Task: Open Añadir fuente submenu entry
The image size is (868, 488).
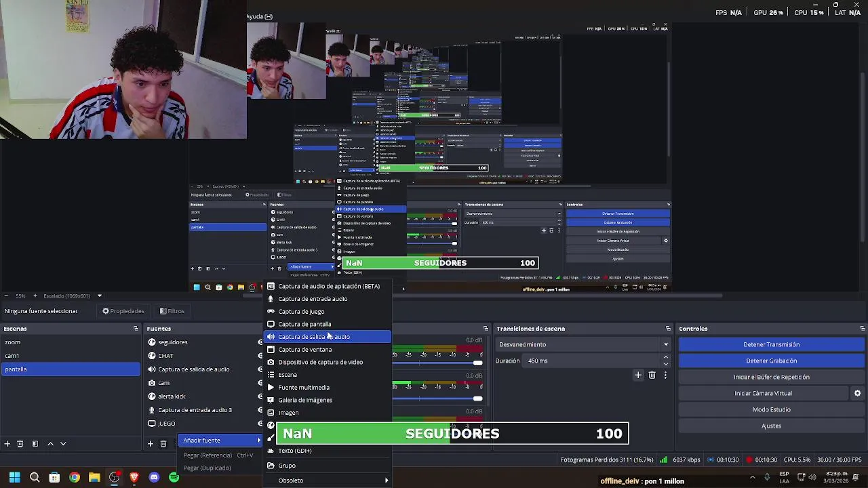Action: (x=221, y=441)
